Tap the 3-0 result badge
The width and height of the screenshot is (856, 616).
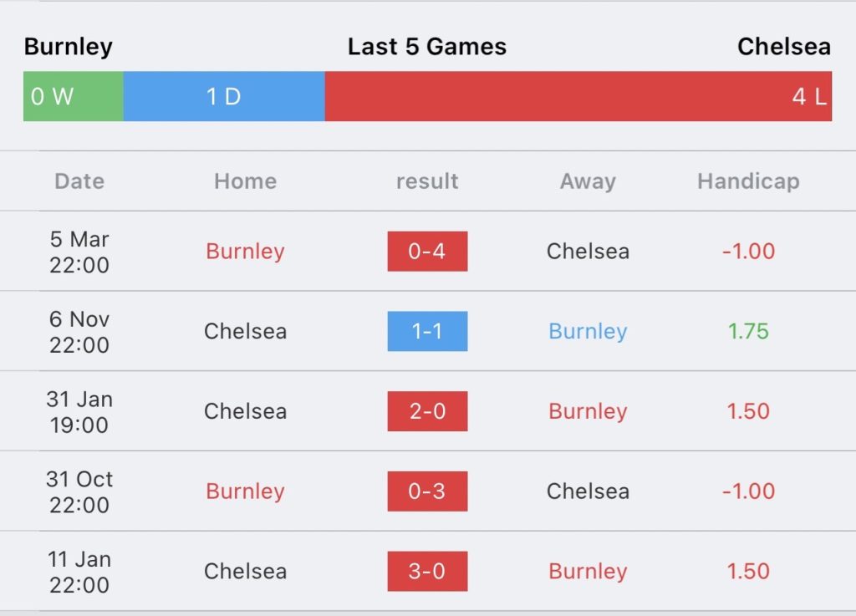click(x=427, y=571)
